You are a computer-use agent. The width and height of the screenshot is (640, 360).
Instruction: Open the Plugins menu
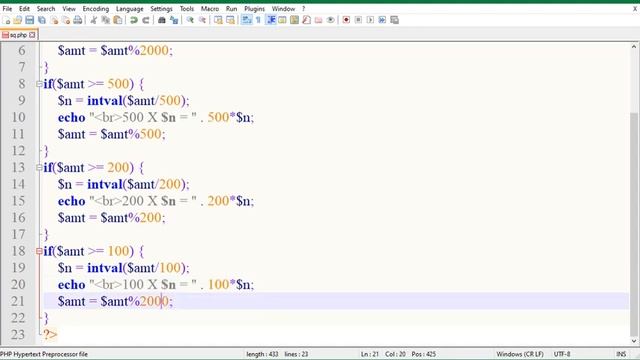[254, 9]
